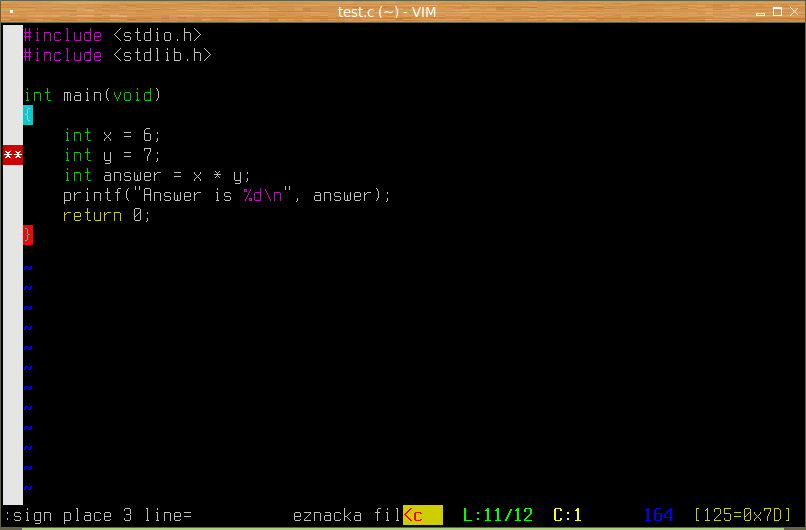Click on the #include <stdio.h> line

(x=113, y=35)
